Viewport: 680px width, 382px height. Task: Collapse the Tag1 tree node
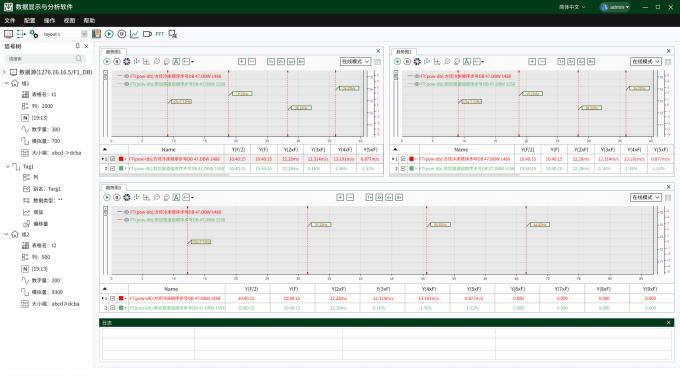[x=7, y=167]
